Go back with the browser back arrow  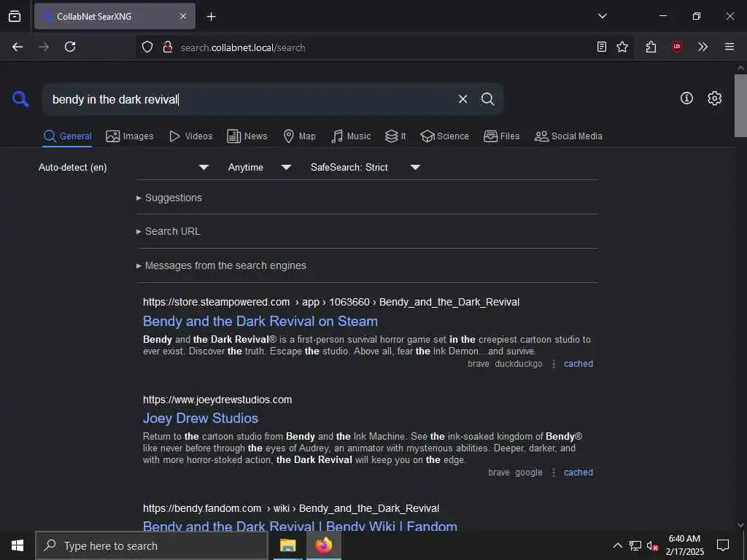(18, 47)
